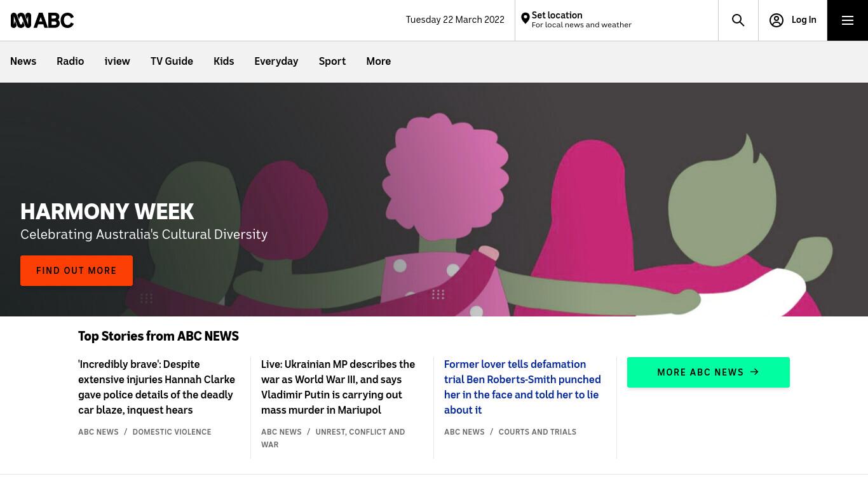Open Courts and Trials topic tag
The width and height of the screenshot is (868, 488).
click(x=538, y=432)
